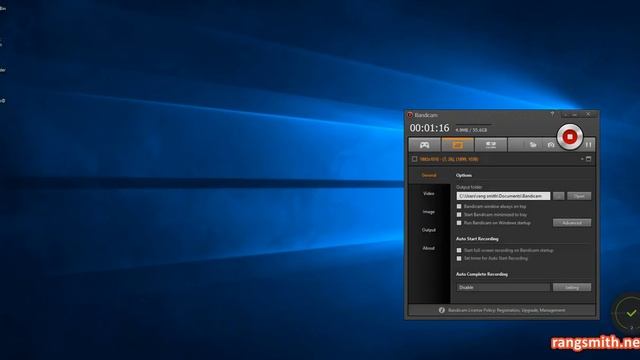Open Bandicam License Policy link
The width and height of the screenshot is (640, 360).
(507, 310)
